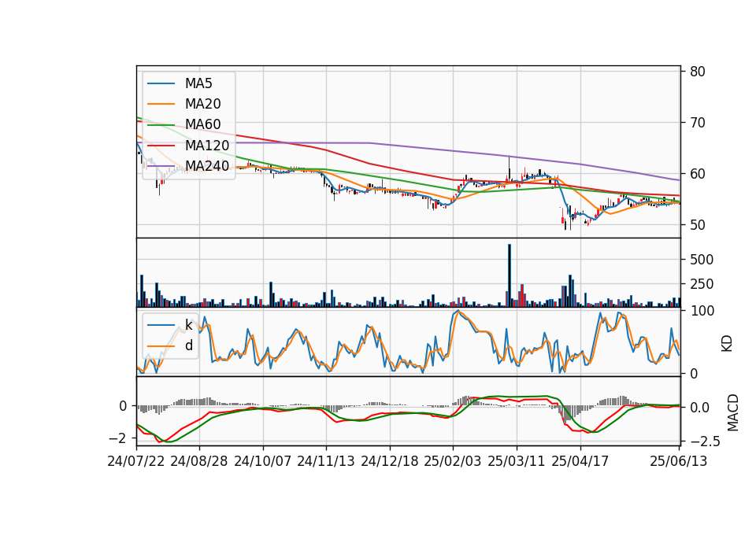Viewport: 756px width, 543px height.
Task: Click the 25/06/13 date axis label
Action: coord(679,461)
